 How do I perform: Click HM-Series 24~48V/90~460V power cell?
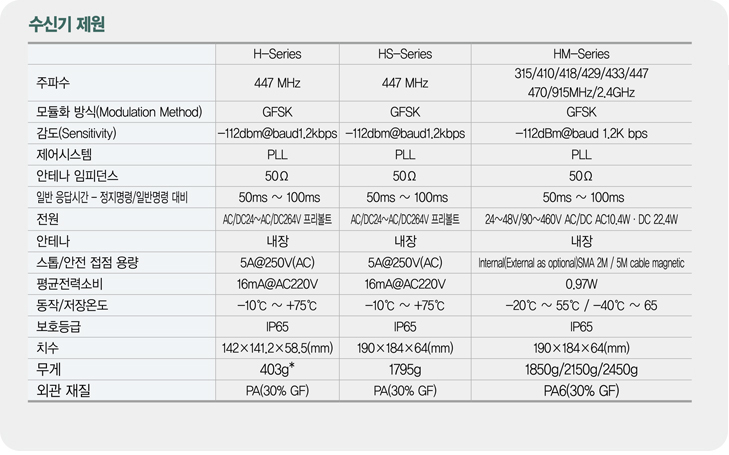[581, 219]
